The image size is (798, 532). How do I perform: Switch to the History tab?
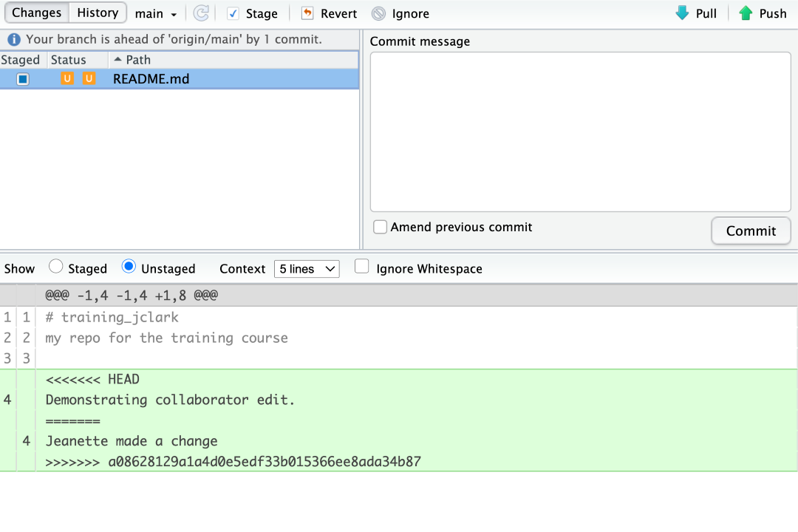[98, 13]
